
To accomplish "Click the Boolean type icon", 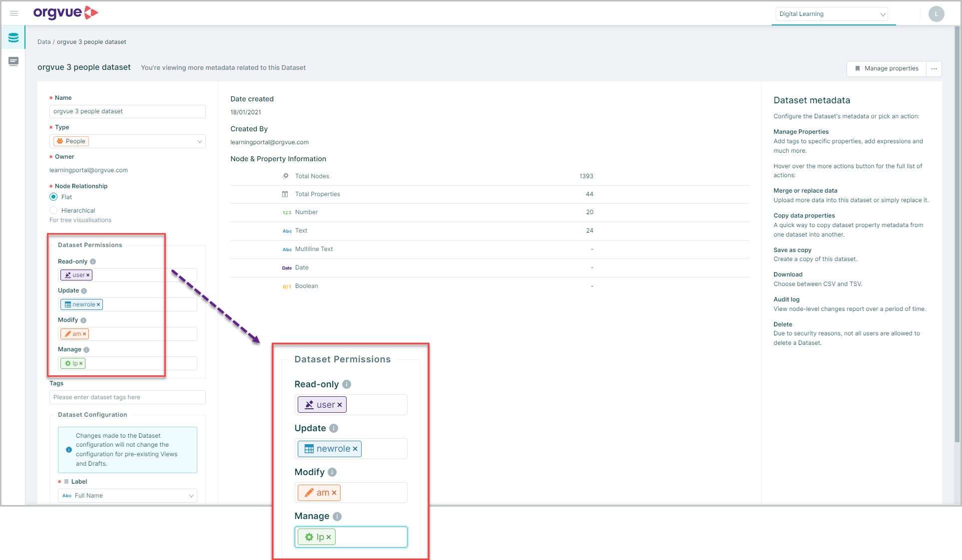I will pos(287,286).
